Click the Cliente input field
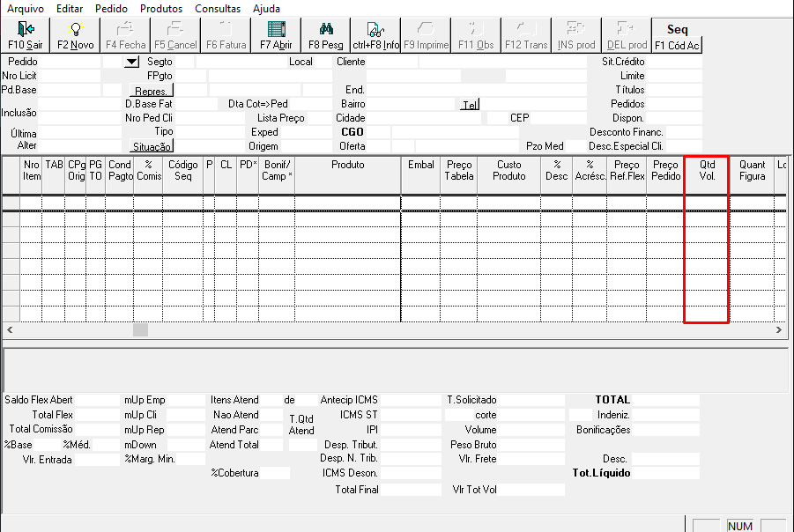 tap(392, 62)
